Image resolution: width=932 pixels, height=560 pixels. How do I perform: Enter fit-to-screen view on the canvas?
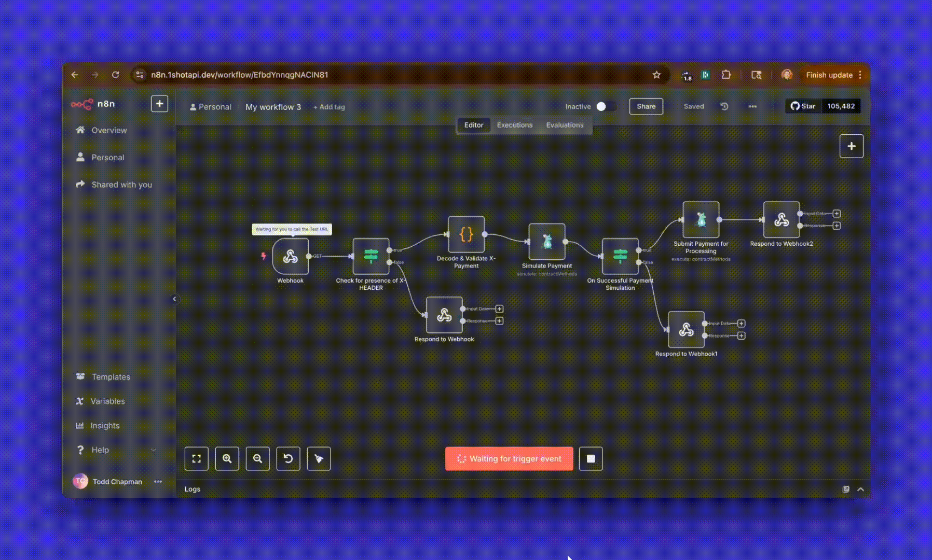196,458
